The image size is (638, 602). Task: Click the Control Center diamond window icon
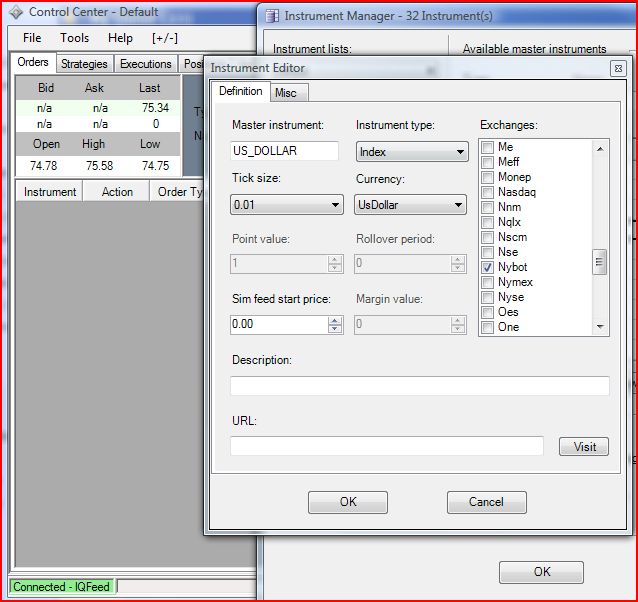[15, 12]
